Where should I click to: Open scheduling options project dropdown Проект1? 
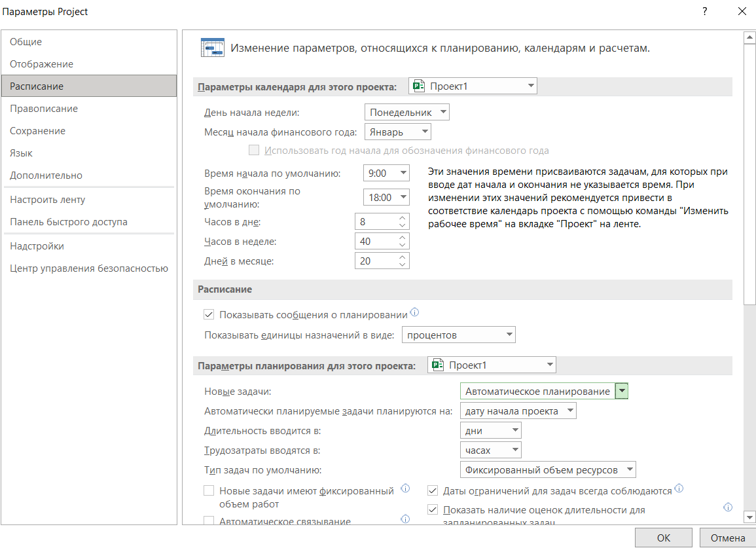click(x=492, y=365)
